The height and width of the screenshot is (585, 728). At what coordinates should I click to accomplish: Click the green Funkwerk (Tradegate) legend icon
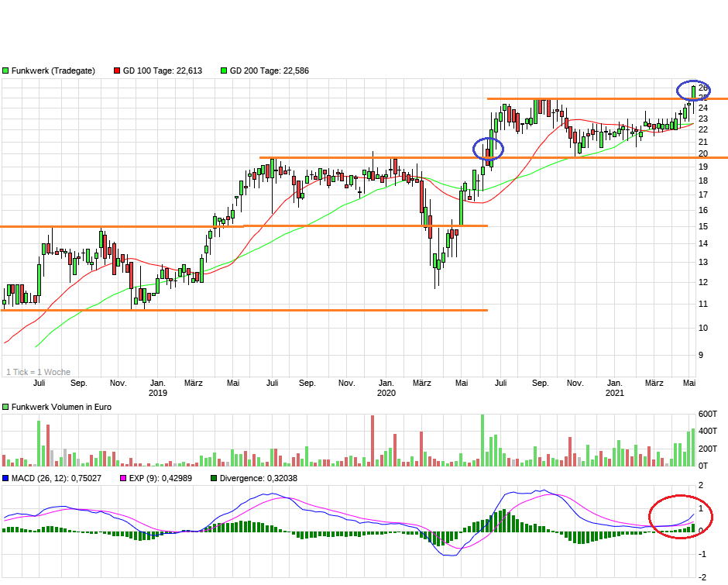point(5,71)
